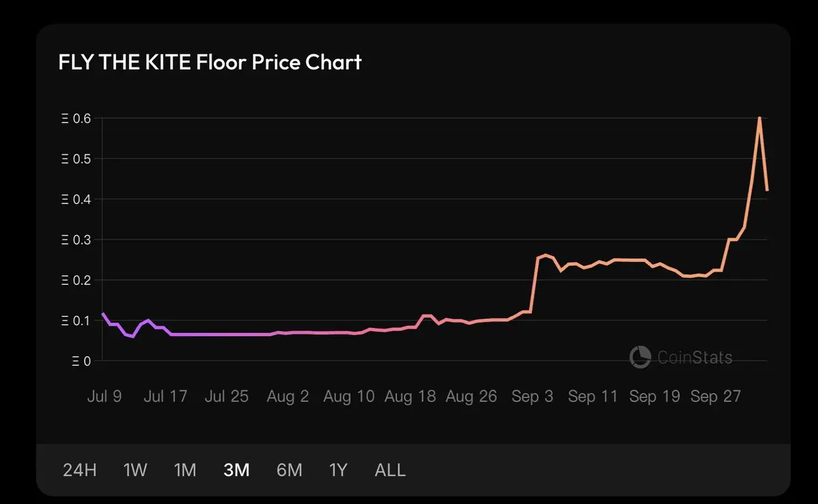Click the Sep 27 date label
818x504 pixels.
(x=715, y=396)
